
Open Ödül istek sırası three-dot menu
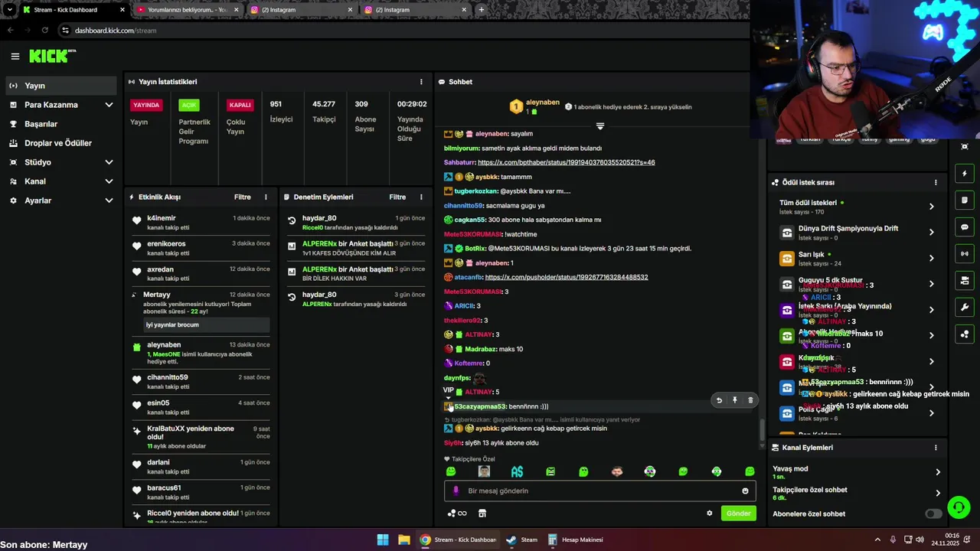[x=936, y=183]
